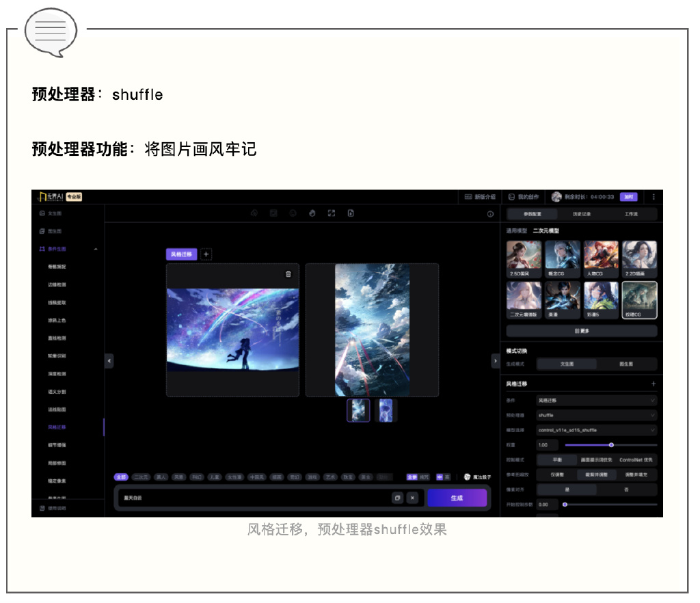Add another 风格迁移 condition with plus icon
Screen dimensions: 700x603
click(654, 384)
